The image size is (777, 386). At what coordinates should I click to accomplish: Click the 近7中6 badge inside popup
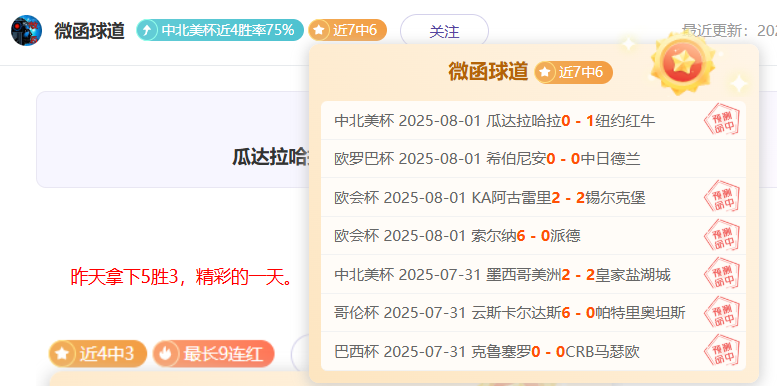click(573, 72)
